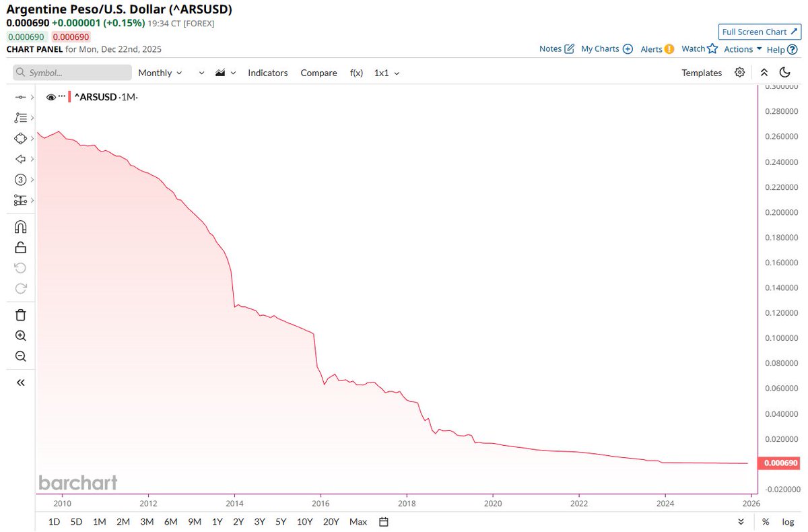Open Alerts link
This screenshot has height=532, width=808.
pyautogui.click(x=657, y=48)
